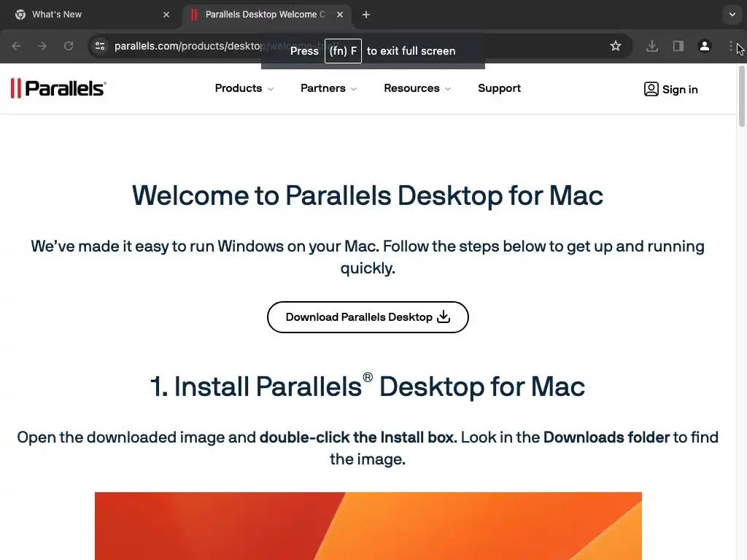Open the Chrome profile icon
747x560 pixels.
point(705,46)
